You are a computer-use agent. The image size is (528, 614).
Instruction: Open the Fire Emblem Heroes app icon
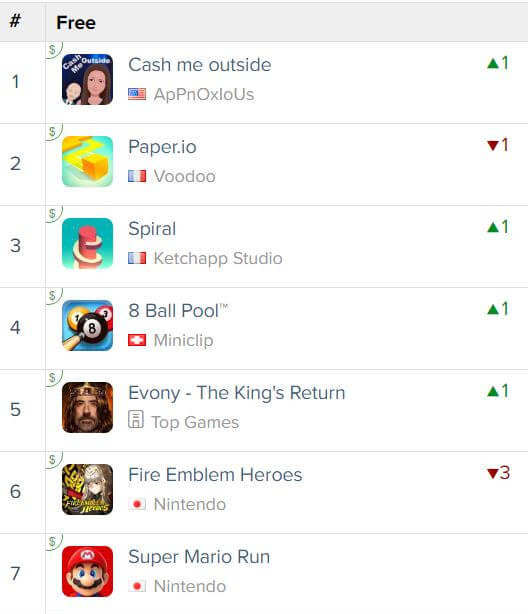pos(87,489)
